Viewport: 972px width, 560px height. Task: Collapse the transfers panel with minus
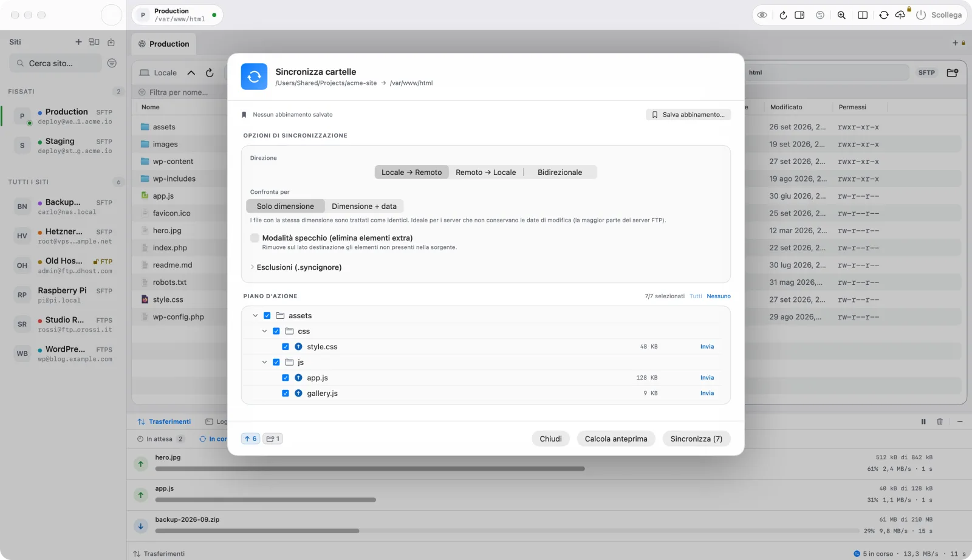pyautogui.click(x=960, y=422)
